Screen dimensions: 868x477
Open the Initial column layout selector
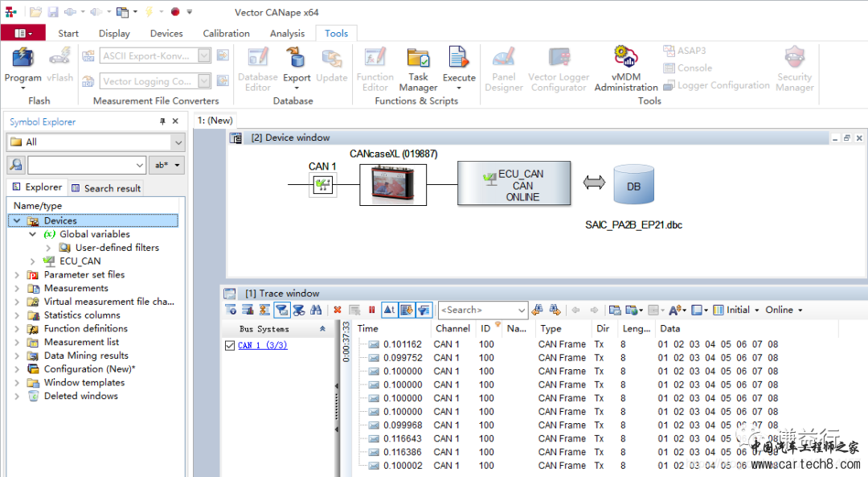736,310
